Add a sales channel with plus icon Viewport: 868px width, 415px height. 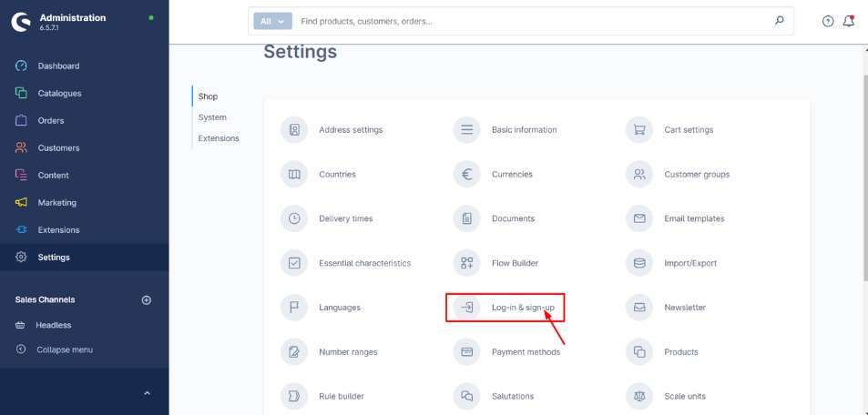pos(147,300)
